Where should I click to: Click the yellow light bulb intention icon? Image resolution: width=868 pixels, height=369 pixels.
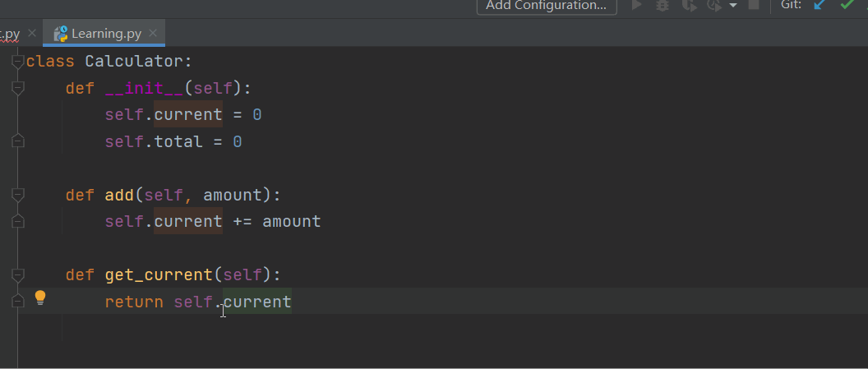point(39,298)
